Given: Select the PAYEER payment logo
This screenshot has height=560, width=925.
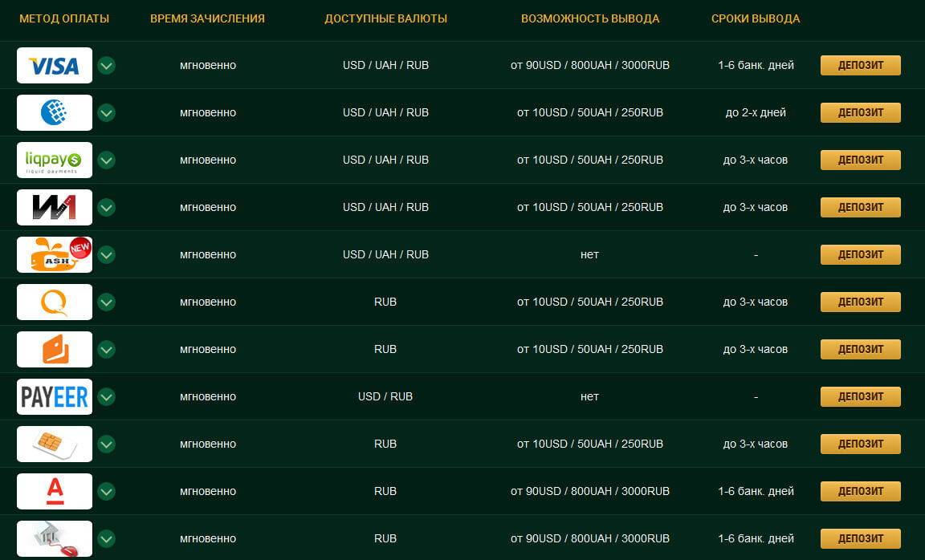Looking at the screenshot, I should [x=55, y=396].
